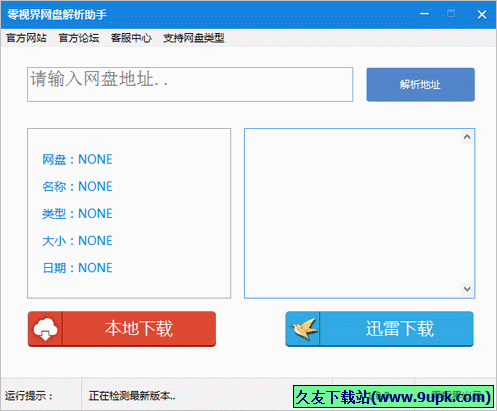
Task: Select the 日期：NONE text
Action: [77, 268]
